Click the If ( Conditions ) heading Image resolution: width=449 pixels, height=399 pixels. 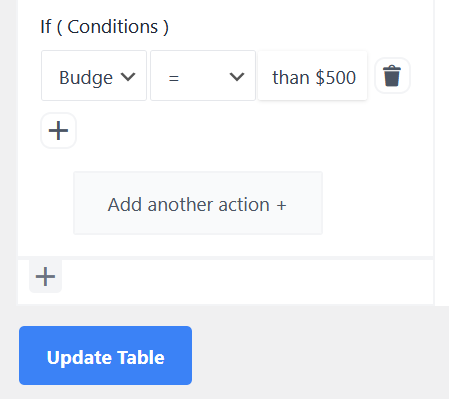click(x=104, y=27)
